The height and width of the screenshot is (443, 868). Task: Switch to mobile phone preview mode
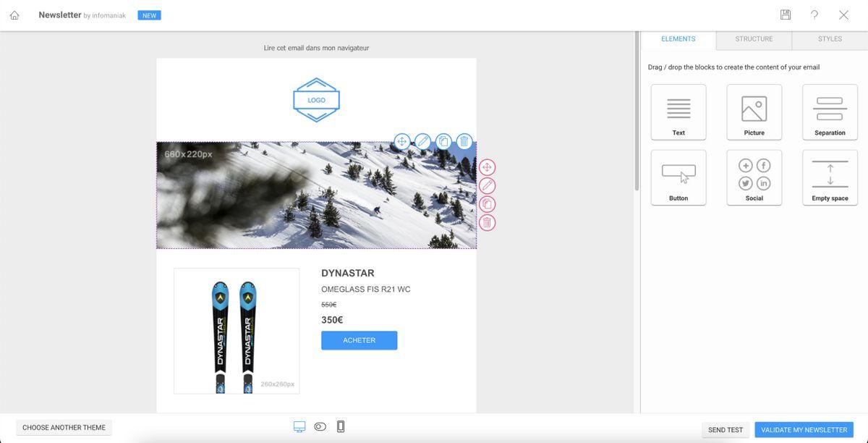coord(341,427)
